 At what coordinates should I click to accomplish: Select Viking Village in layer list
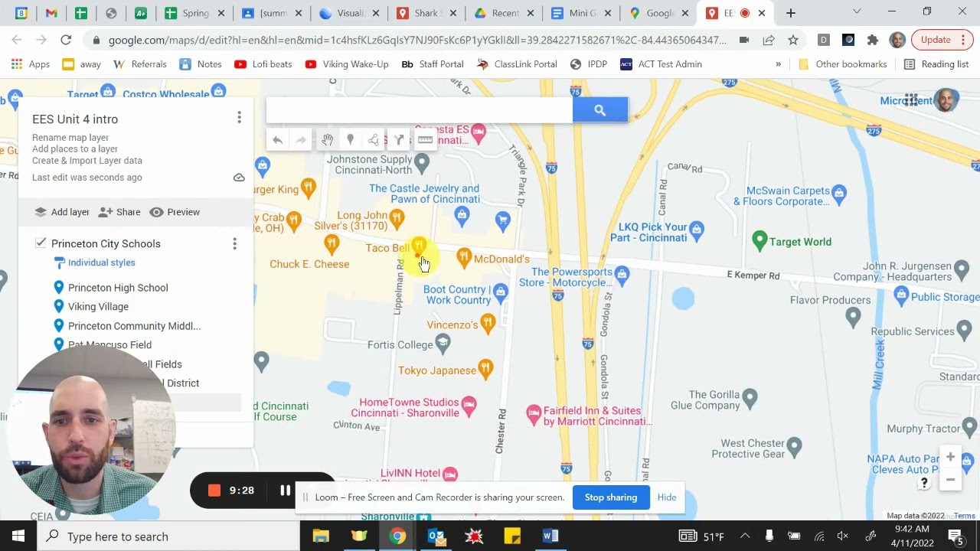click(x=98, y=307)
